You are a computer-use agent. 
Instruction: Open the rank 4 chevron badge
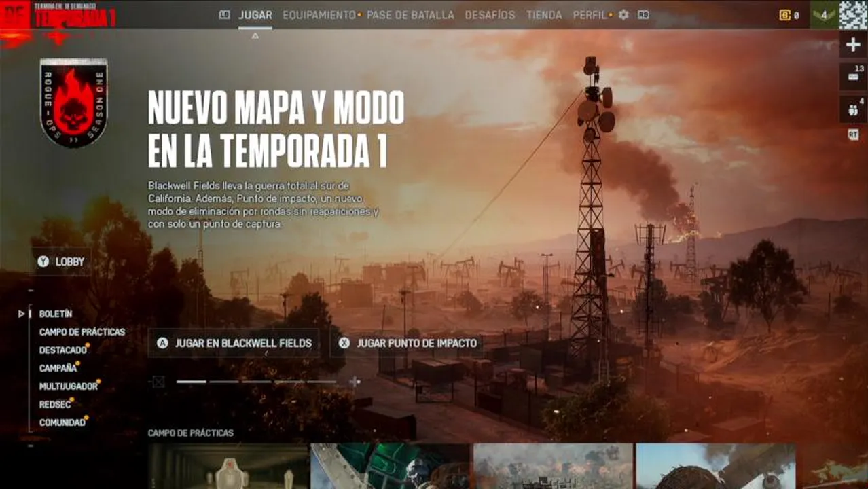(x=824, y=14)
